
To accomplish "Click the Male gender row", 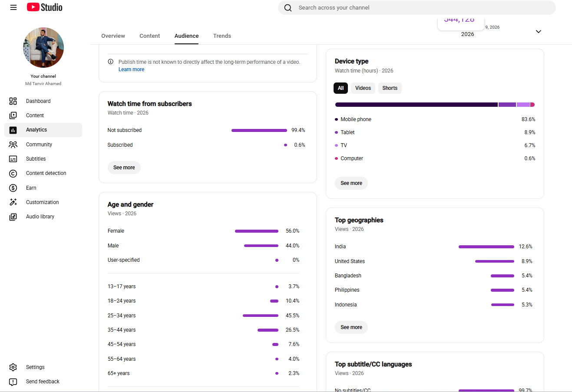I will click(x=203, y=246).
